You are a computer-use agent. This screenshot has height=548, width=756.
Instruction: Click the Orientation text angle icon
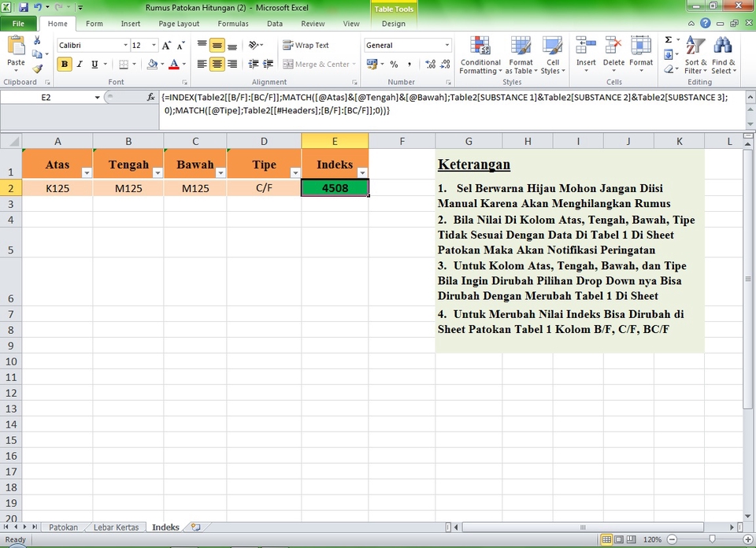tap(254, 46)
